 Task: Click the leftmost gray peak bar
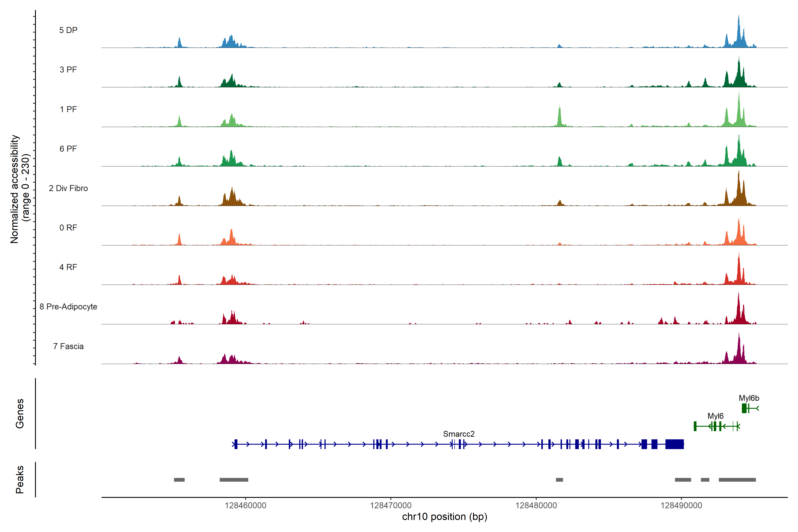click(179, 480)
